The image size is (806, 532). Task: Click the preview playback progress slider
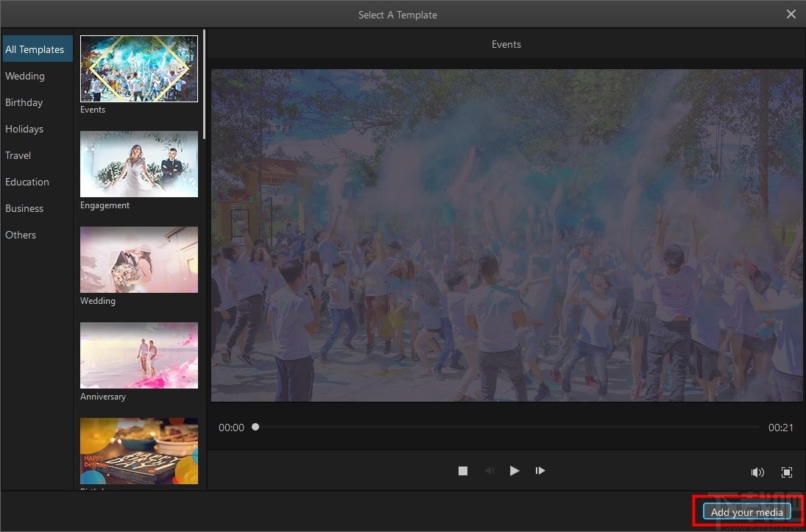506,427
